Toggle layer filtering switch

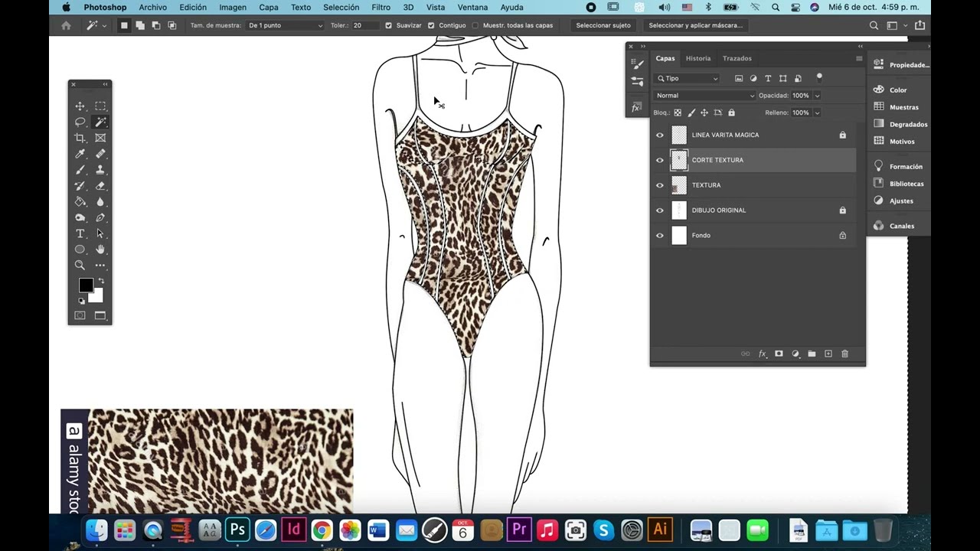(x=819, y=77)
